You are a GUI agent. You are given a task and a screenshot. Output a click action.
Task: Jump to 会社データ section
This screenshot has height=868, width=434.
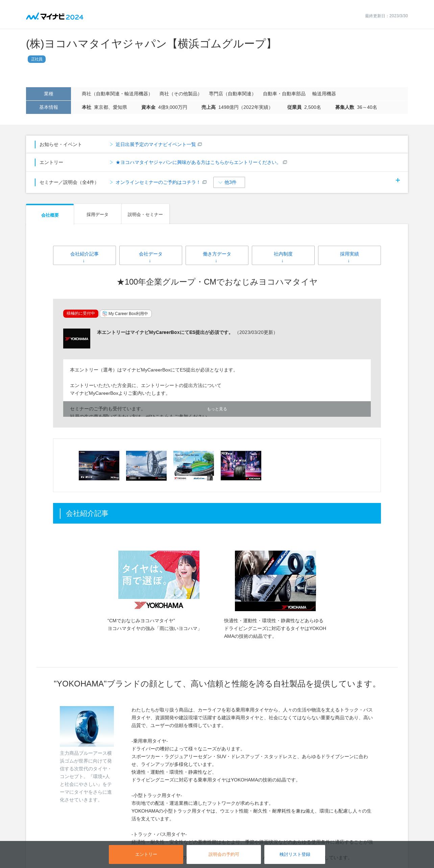click(x=151, y=255)
